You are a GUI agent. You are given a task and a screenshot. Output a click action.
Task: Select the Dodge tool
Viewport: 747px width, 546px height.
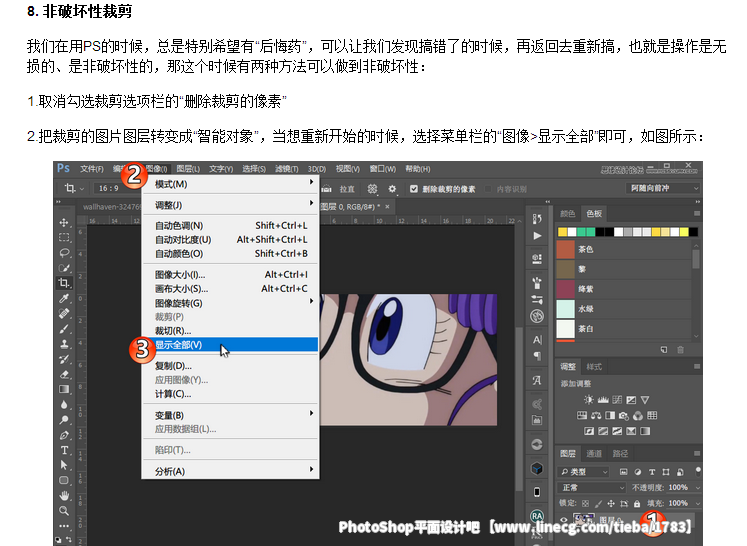(x=64, y=420)
